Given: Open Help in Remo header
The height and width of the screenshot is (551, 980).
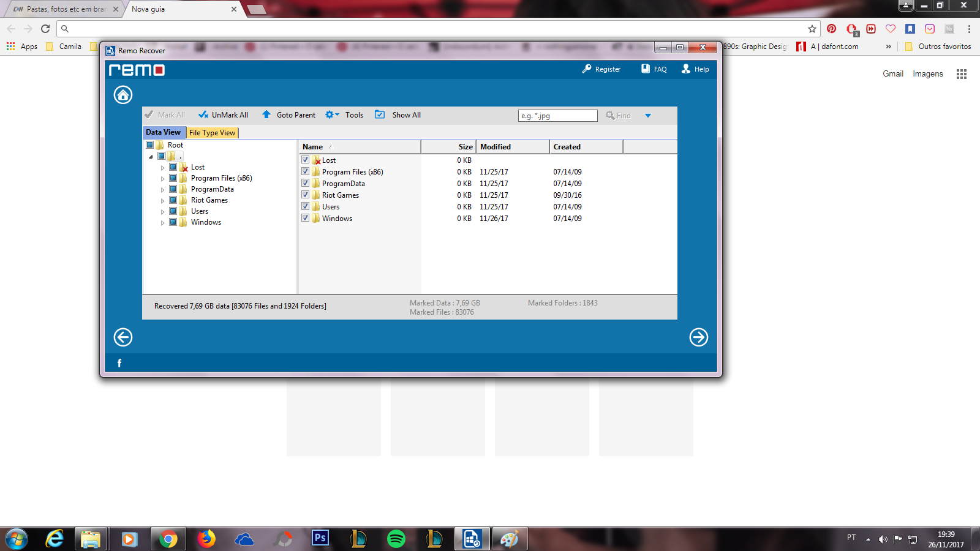Looking at the screenshot, I should click(x=695, y=69).
